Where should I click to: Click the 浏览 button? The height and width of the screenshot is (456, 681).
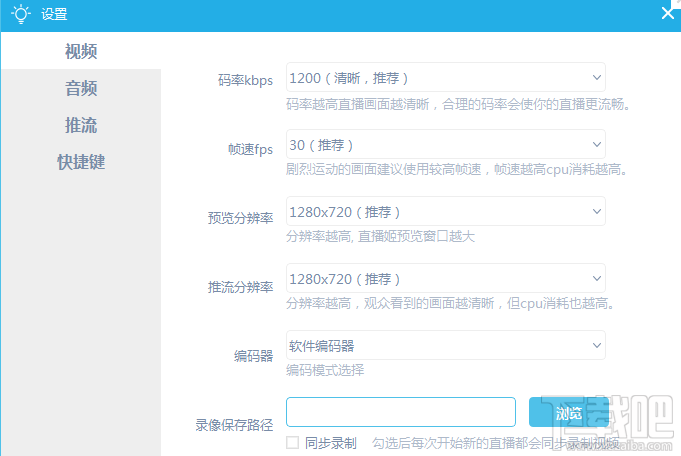pos(569,412)
